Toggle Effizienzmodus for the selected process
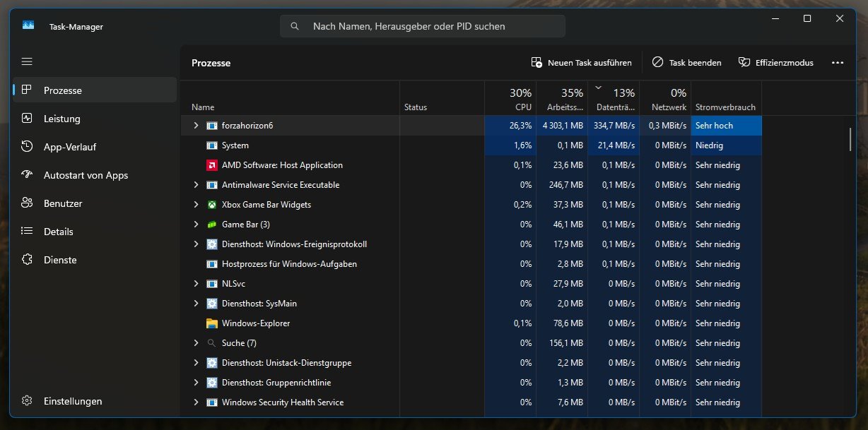 click(x=775, y=63)
